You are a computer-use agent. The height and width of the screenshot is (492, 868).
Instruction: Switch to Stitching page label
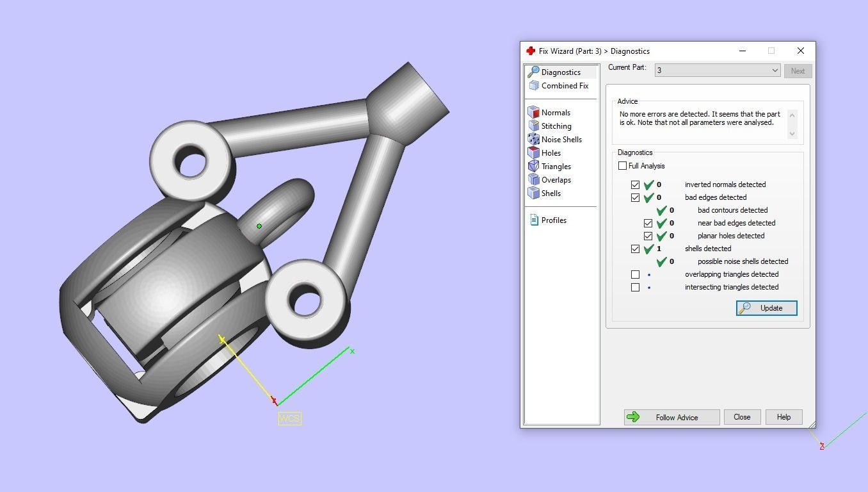click(556, 126)
